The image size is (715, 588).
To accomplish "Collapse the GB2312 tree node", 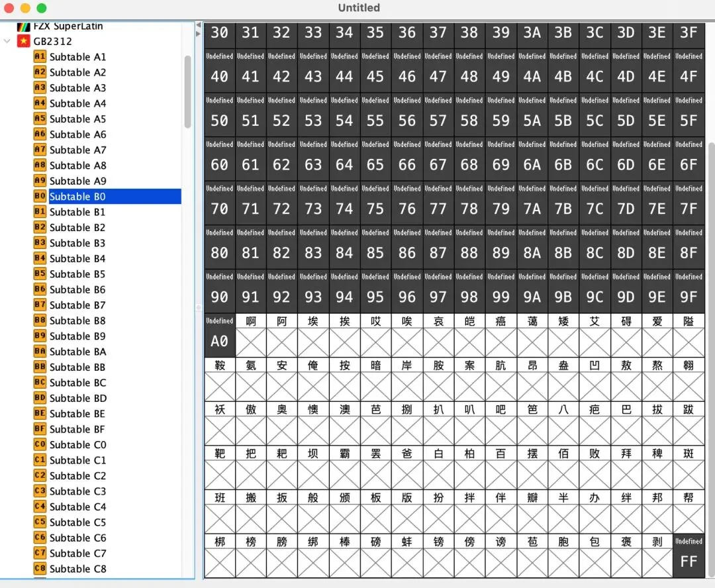I will pyautogui.click(x=7, y=41).
